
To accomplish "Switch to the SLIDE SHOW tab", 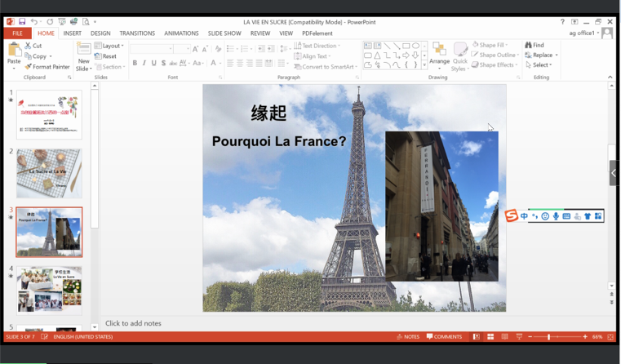I will (224, 33).
